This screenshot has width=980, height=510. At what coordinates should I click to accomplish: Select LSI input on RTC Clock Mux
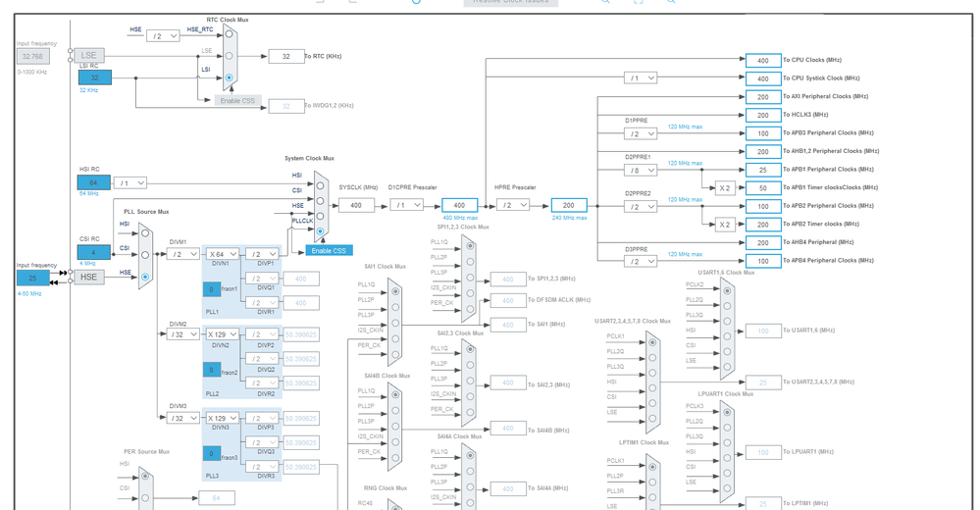click(229, 77)
